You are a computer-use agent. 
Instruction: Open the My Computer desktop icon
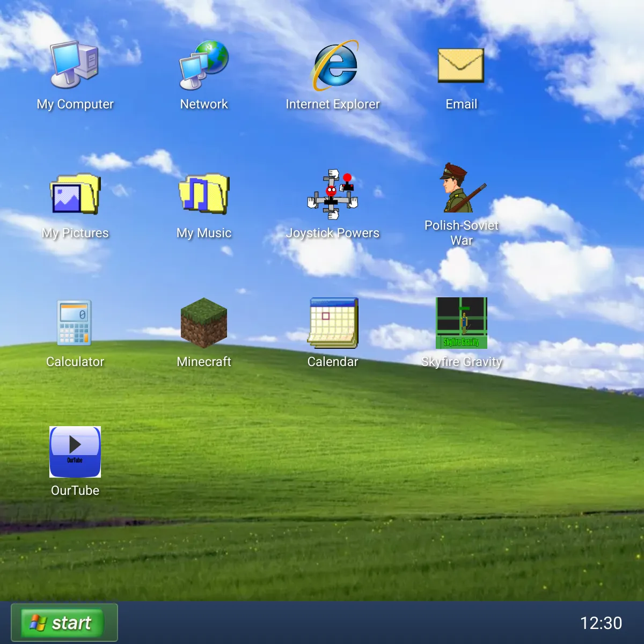[x=75, y=65]
